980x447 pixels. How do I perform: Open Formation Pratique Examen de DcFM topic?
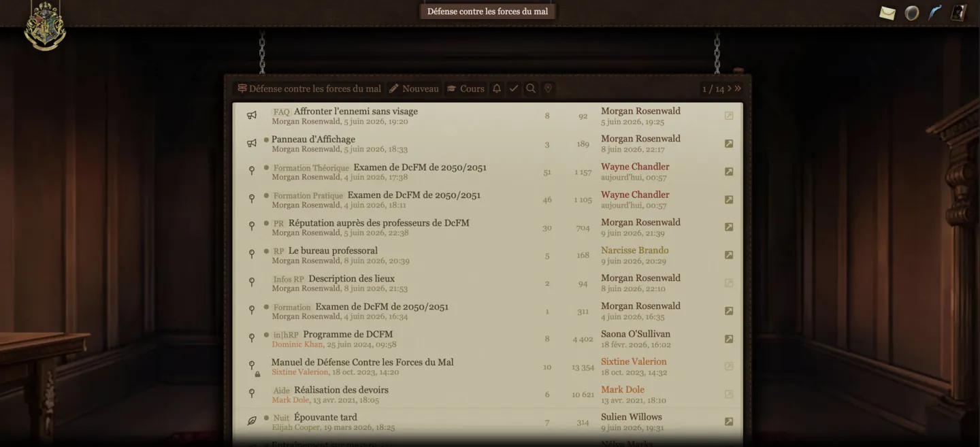coord(414,195)
